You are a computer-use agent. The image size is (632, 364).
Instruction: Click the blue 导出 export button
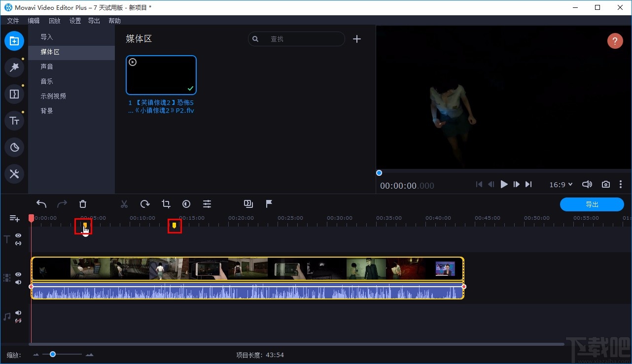coord(592,204)
